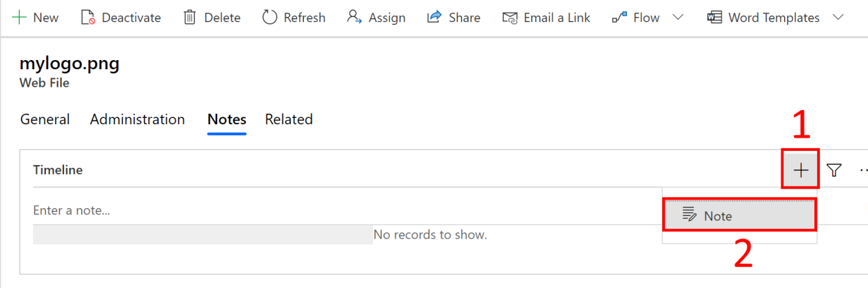Click the Enter a note field
Viewport: 868px width, 288px height.
click(x=346, y=210)
